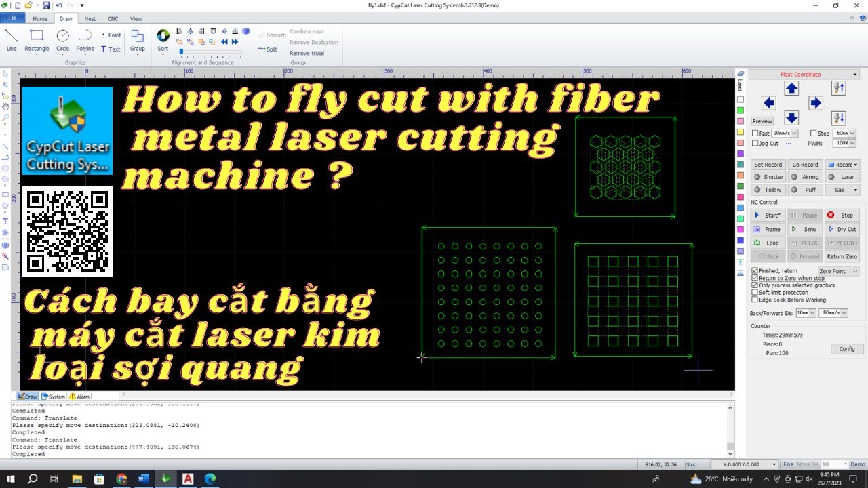Switch to the Alarm log tab

(x=79, y=396)
